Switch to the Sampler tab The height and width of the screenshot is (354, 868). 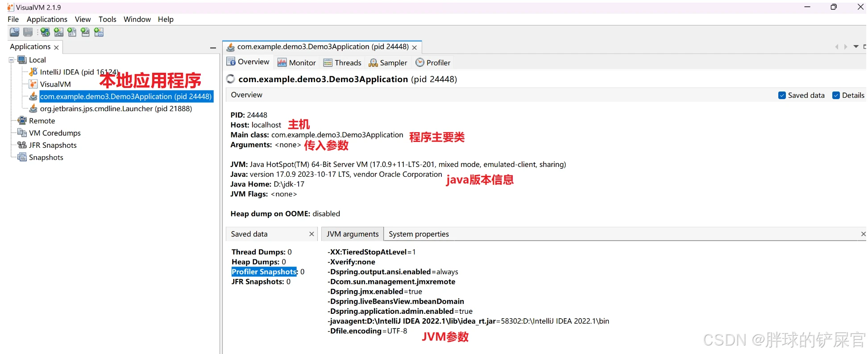[x=388, y=62]
